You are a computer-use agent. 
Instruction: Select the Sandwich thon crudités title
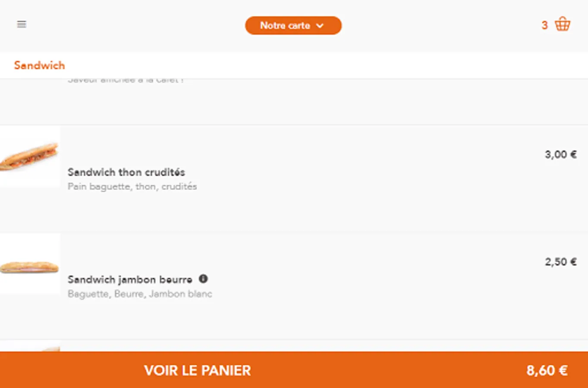[x=126, y=172]
